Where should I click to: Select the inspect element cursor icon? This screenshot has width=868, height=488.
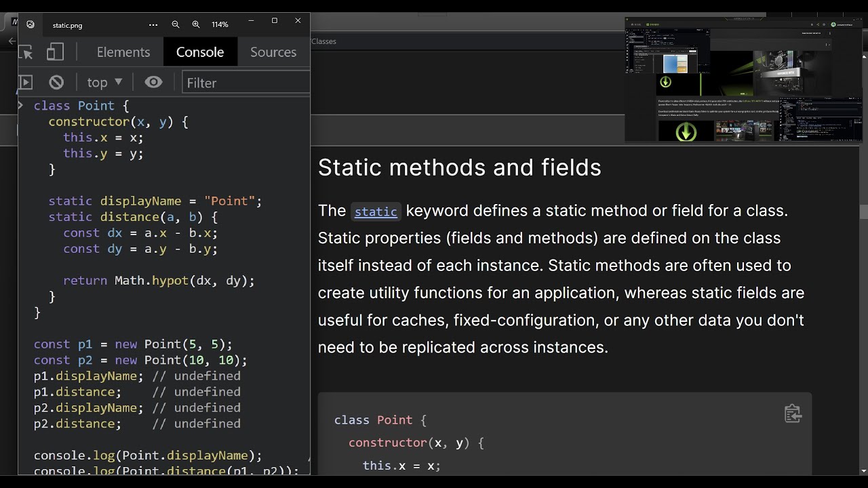click(26, 52)
